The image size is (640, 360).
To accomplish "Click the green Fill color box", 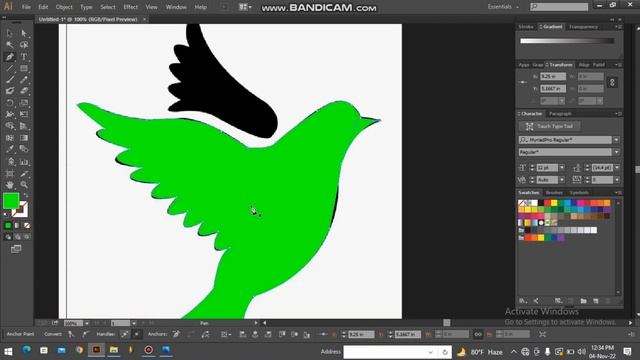I will pyautogui.click(x=11, y=200).
